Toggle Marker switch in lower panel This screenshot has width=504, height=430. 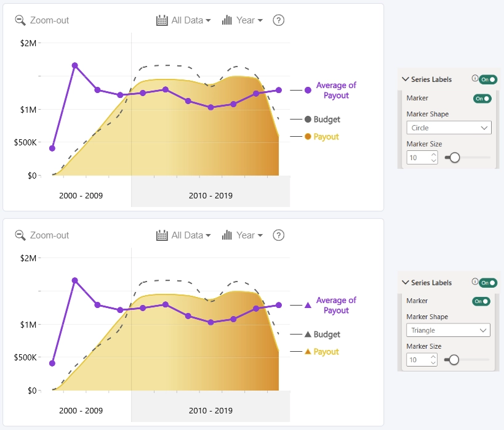(x=481, y=301)
